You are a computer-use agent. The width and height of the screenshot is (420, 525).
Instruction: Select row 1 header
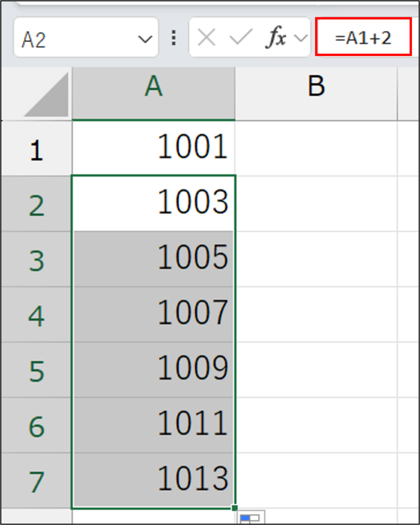(x=36, y=150)
